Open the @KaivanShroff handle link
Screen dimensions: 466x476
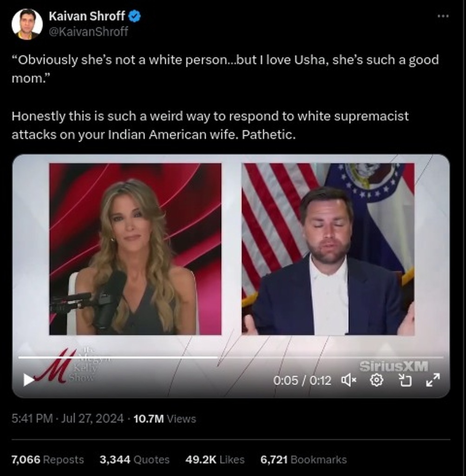pos(88,31)
